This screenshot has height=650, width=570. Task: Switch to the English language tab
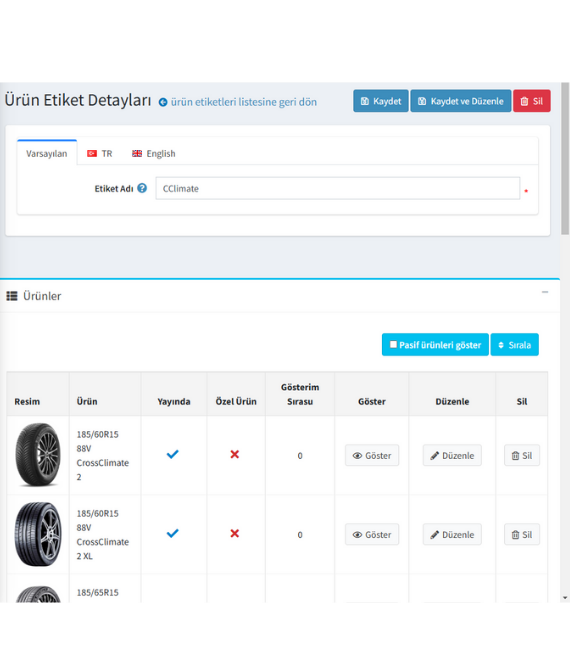154,153
